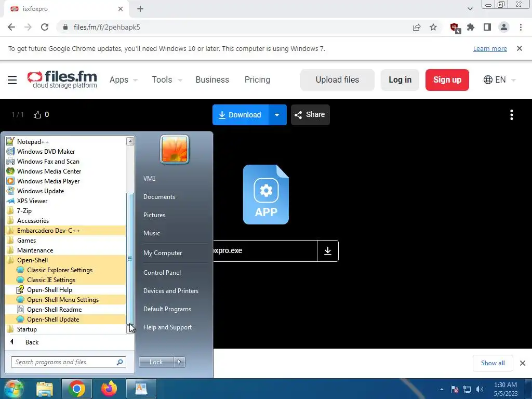Click the files.fm logo
The width and height of the screenshot is (532, 399).
point(62,79)
